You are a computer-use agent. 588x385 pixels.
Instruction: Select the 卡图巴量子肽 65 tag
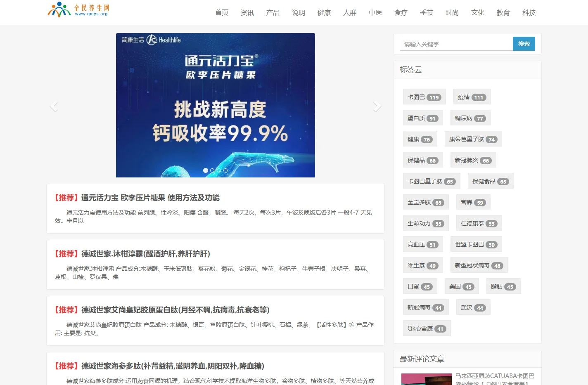pyautogui.click(x=432, y=181)
